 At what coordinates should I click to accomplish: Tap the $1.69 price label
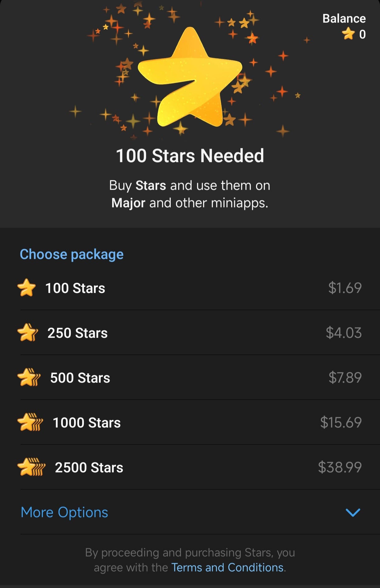pyautogui.click(x=345, y=288)
